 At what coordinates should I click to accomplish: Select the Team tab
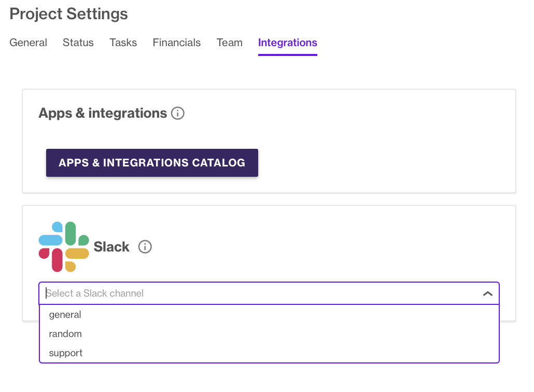[230, 43]
